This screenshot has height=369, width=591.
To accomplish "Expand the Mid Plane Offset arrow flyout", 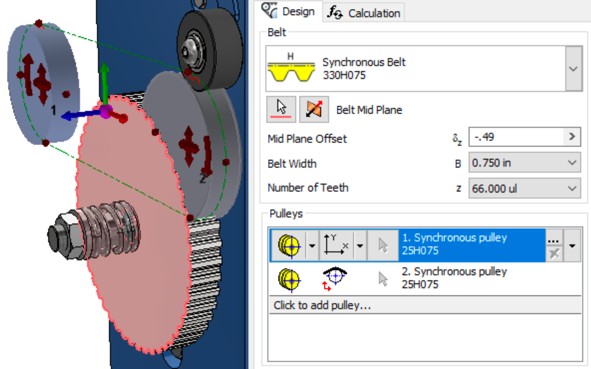I will [x=572, y=137].
